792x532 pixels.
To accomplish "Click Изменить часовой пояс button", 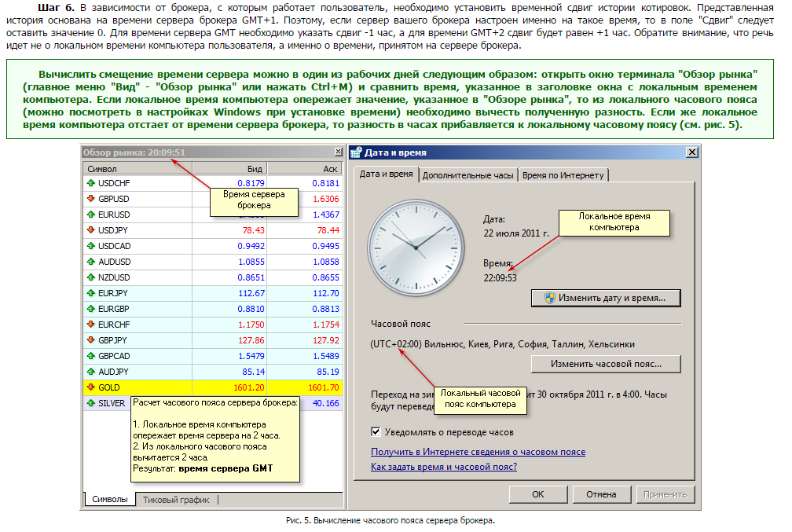I will pyautogui.click(x=606, y=364).
